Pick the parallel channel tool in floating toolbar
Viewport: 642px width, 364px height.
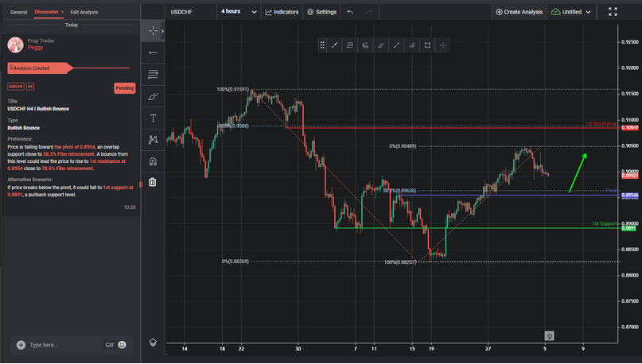pos(412,45)
